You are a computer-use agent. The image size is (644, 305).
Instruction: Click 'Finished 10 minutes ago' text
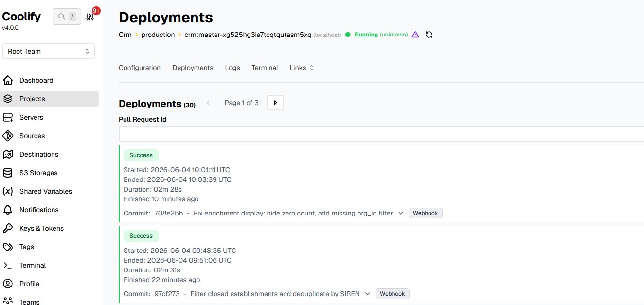(161, 199)
